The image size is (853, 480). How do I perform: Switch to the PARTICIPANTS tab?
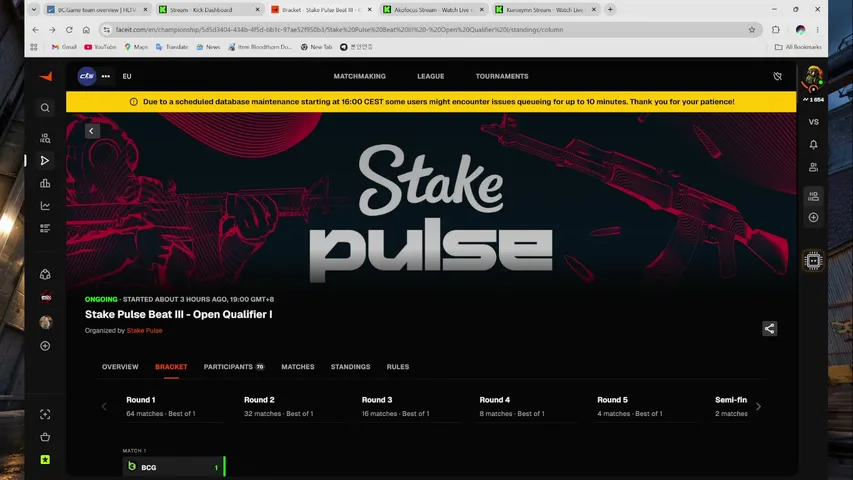pyautogui.click(x=234, y=367)
